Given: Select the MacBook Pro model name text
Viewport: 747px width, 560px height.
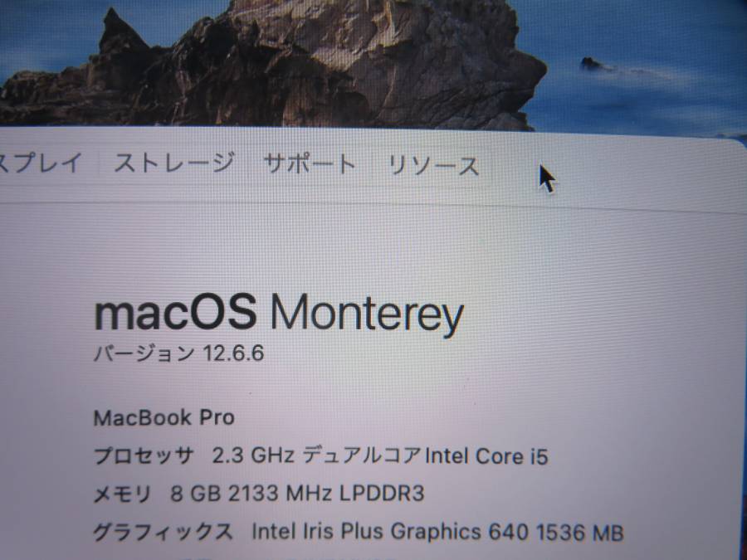Looking at the screenshot, I should click(x=164, y=418).
